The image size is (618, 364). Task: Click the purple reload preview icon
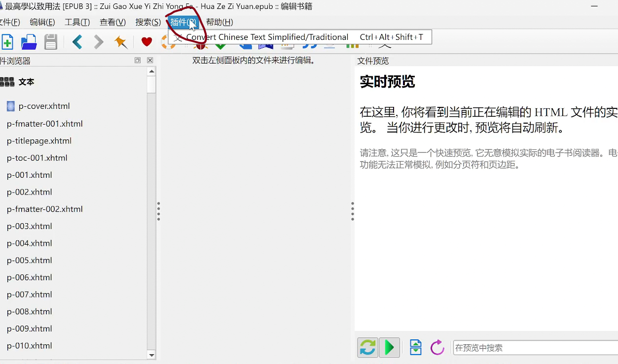click(437, 347)
